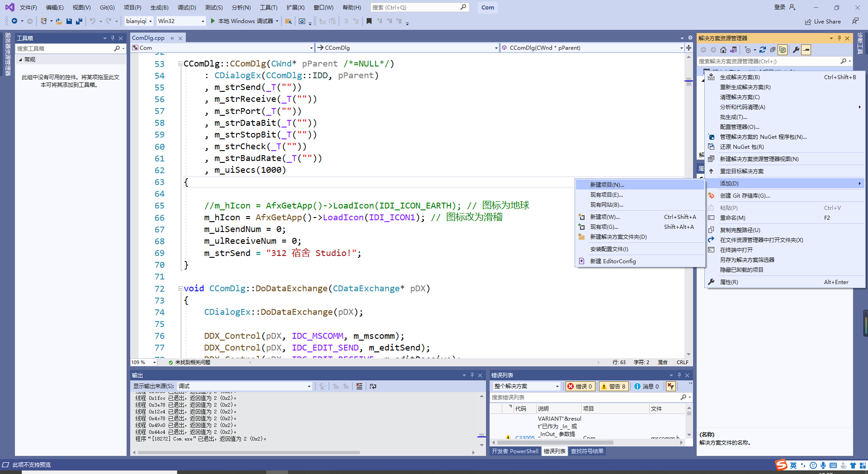
Task: Toggle the 错误 0 errors filter
Action: (580, 386)
